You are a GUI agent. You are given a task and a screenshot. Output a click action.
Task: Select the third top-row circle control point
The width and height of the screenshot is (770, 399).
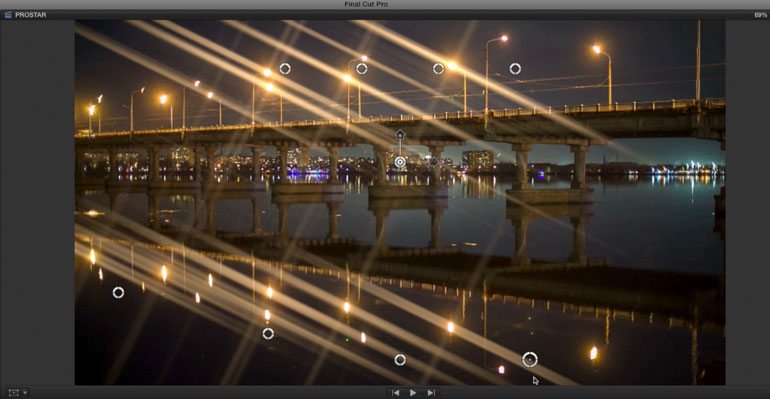(x=439, y=69)
